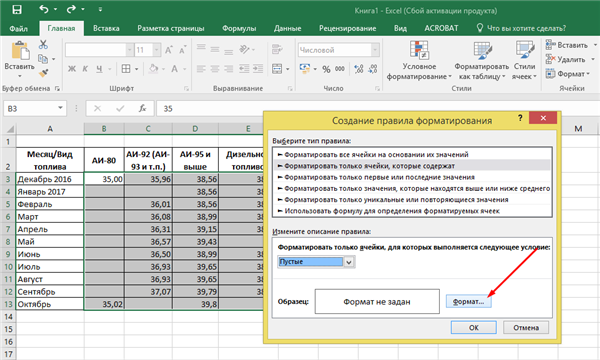
Task: Decrease decimal places
Action: 373,69
